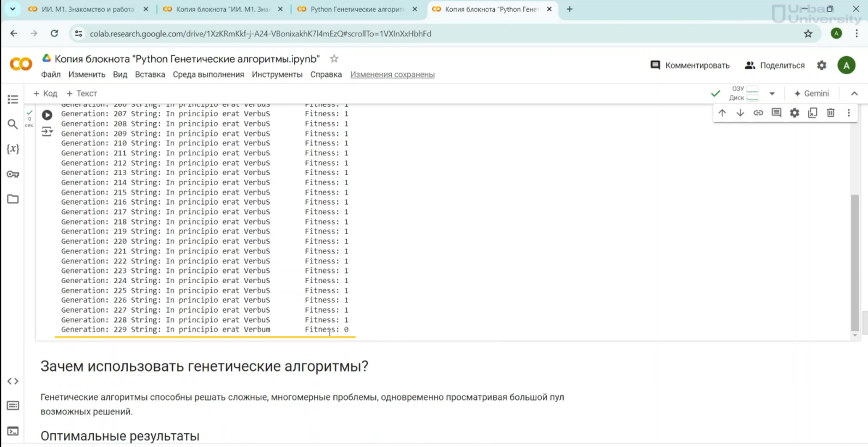Run the code cell with play button

point(47,115)
